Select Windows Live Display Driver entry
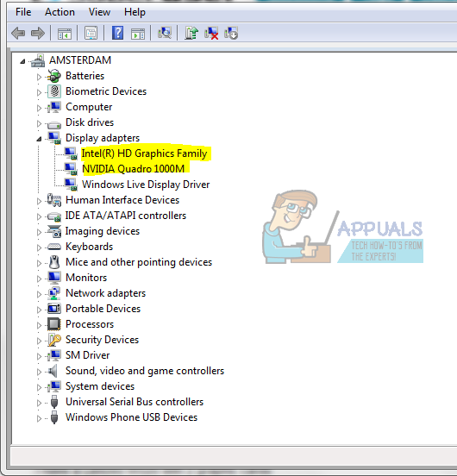457x476 pixels. 146,185
